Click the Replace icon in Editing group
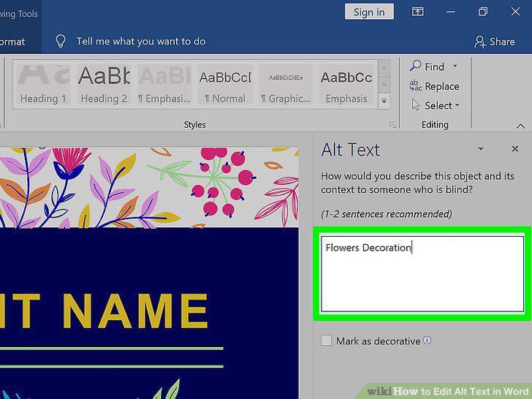 pos(415,85)
